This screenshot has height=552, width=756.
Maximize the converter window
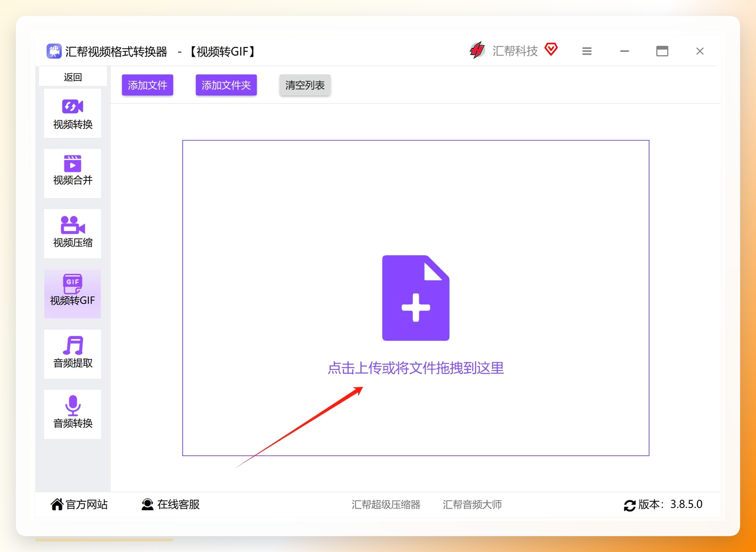coord(662,51)
